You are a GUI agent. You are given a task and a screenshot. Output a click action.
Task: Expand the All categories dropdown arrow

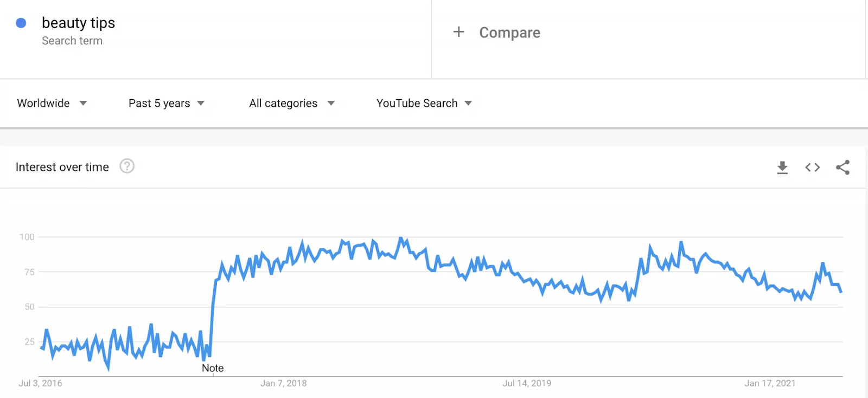coord(331,103)
